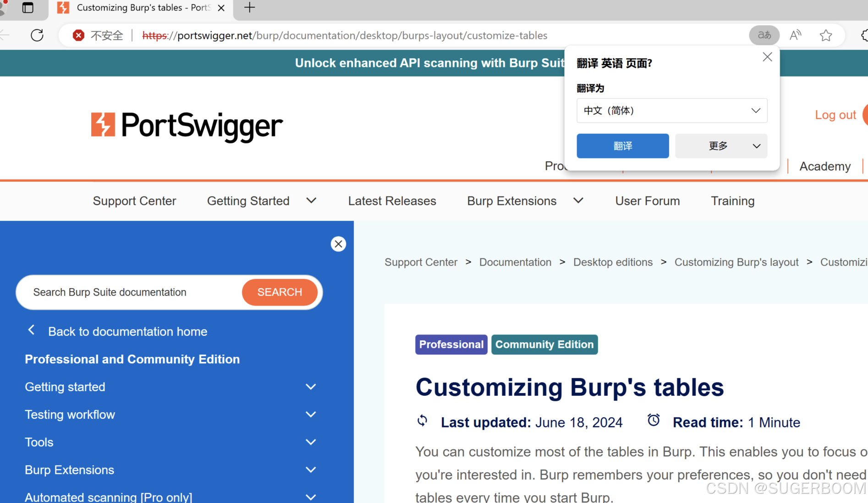Open Support Center in navigation bar

click(134, 201)
